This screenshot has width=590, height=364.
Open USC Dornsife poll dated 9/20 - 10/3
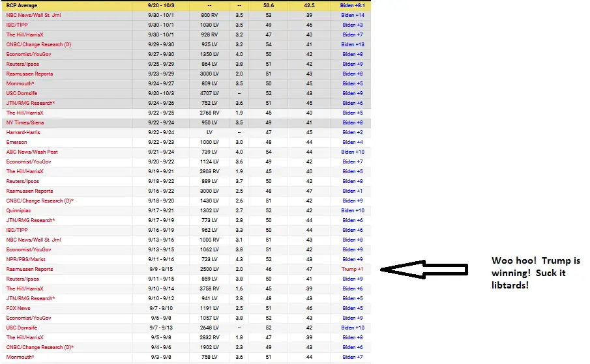pos(22,93)
